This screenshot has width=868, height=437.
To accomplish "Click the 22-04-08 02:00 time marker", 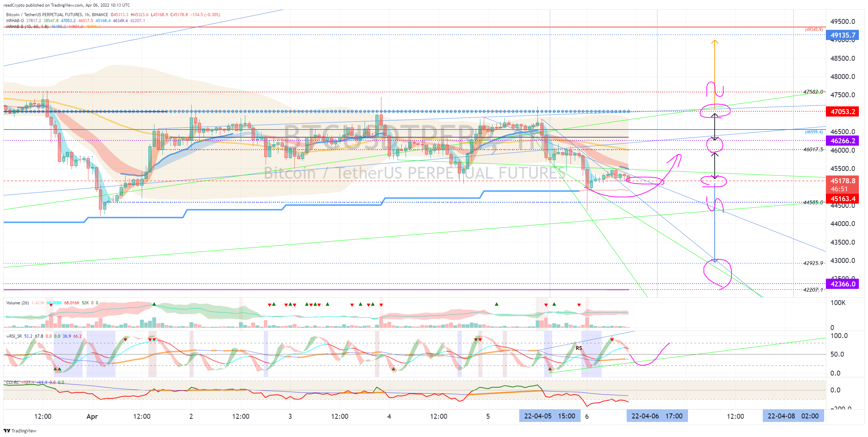I will (x=793, y=416).
